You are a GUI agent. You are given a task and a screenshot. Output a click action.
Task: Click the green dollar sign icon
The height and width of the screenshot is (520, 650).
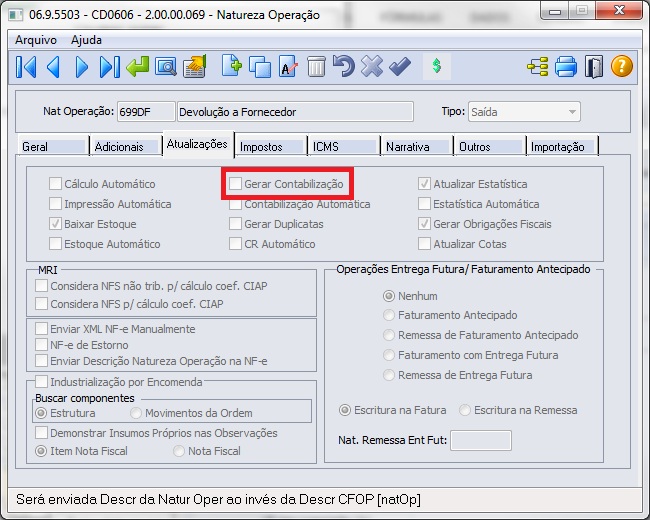(436, 66)
